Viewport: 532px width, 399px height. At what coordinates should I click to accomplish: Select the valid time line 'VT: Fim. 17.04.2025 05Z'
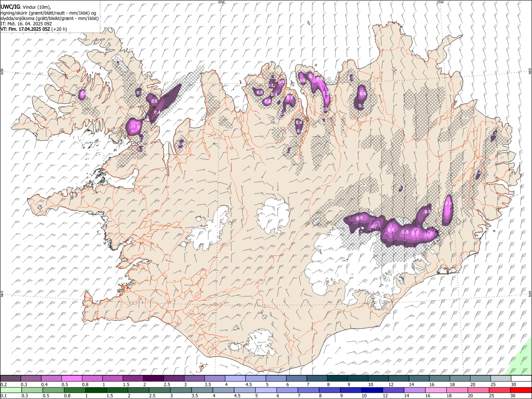[x=25, y=29]
